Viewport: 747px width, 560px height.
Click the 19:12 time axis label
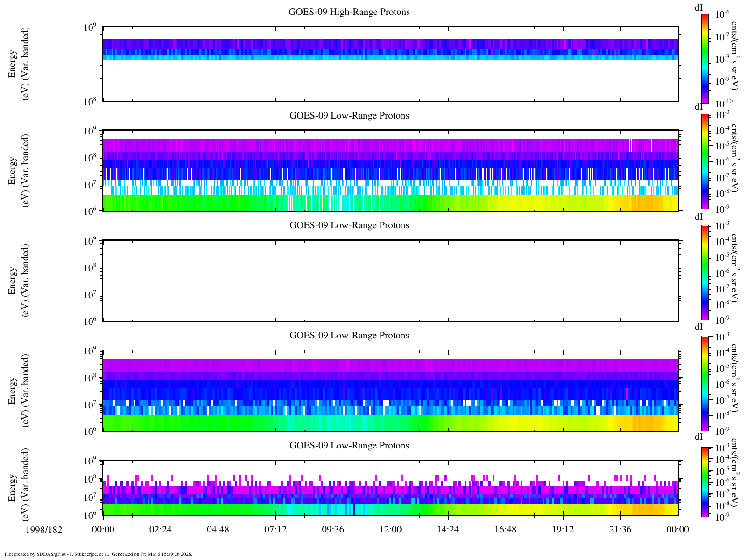coord(563,530)
